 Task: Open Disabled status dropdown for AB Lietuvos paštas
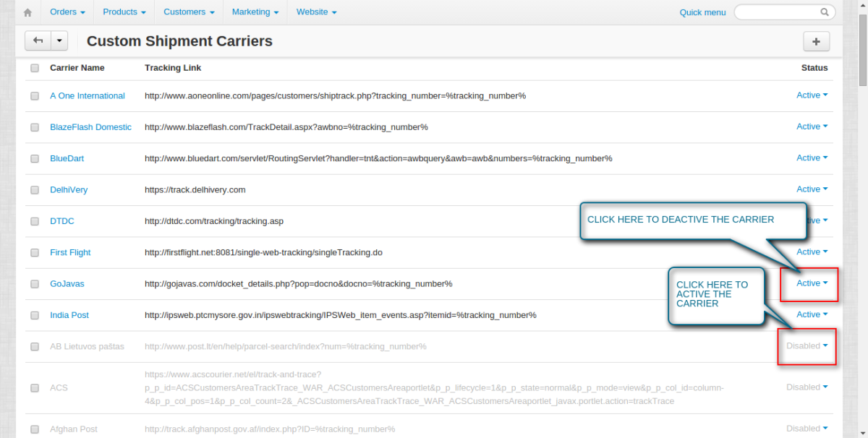[x=807, y=345]
